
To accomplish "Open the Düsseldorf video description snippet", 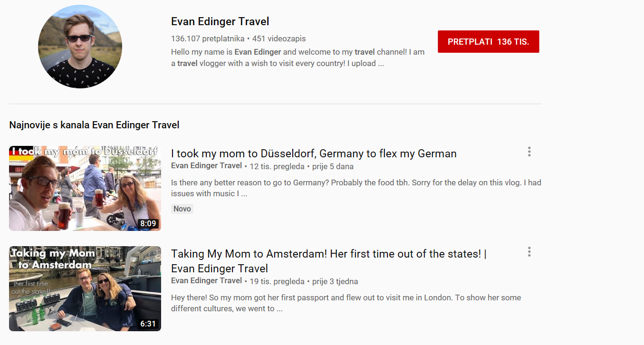I will (x=356, y=188).
